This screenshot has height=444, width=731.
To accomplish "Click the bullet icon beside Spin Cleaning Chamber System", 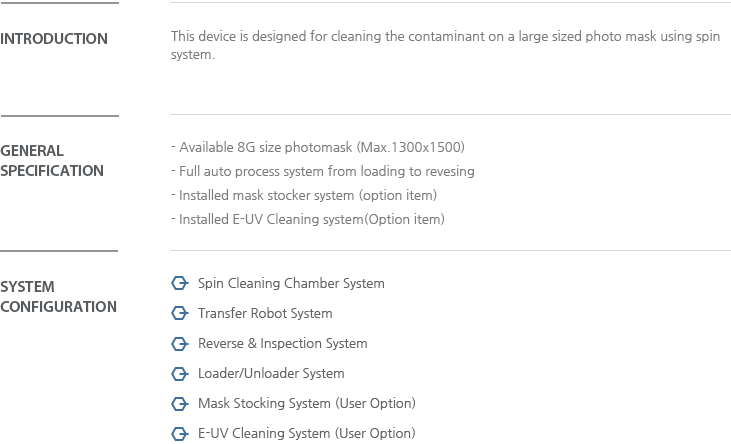I will (179, 283).
